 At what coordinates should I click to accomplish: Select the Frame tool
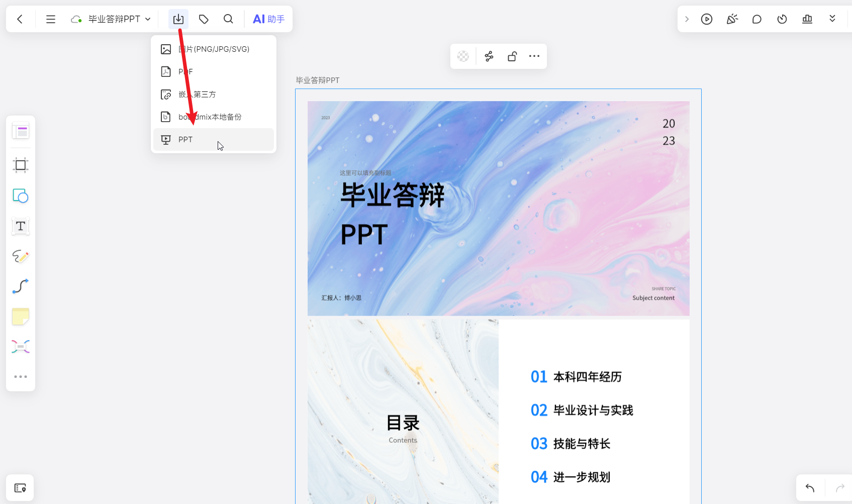click(x=20, y=165)
